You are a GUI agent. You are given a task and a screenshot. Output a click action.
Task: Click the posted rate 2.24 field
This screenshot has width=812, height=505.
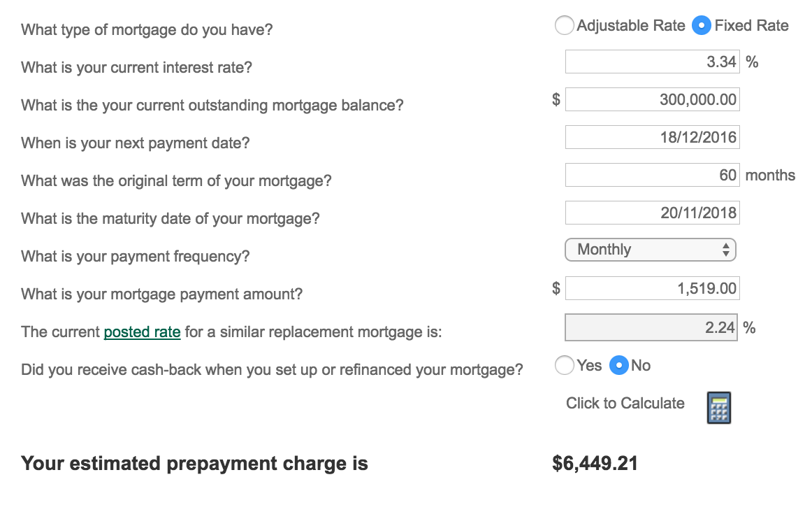651,327
